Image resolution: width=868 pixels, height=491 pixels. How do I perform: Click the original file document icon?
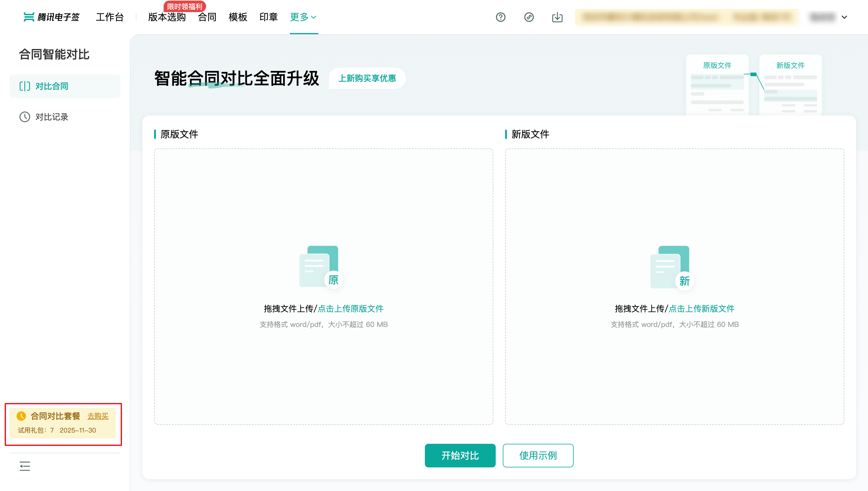pos(321,266)
